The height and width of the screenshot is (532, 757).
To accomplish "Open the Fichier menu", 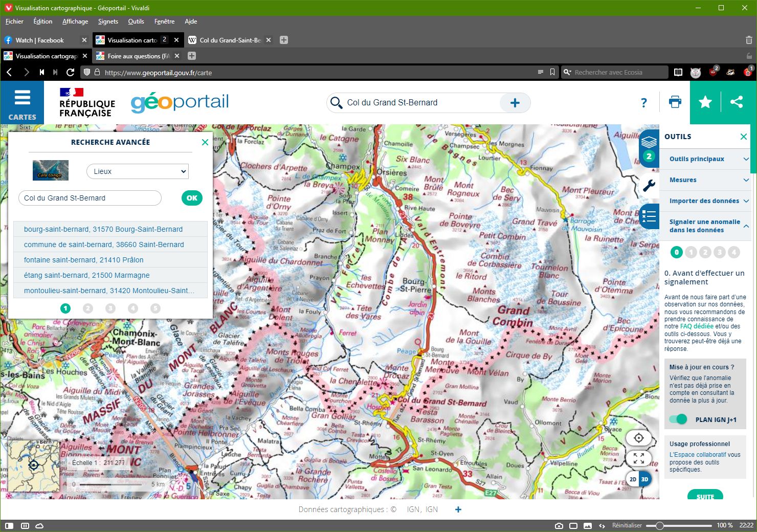I will tap(14, 21).
